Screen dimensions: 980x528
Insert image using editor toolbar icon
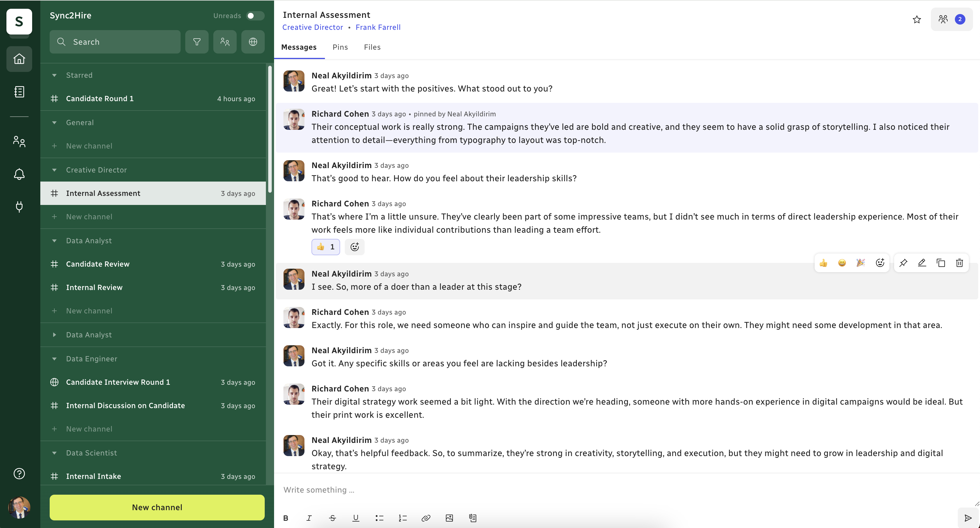[449, 518]
